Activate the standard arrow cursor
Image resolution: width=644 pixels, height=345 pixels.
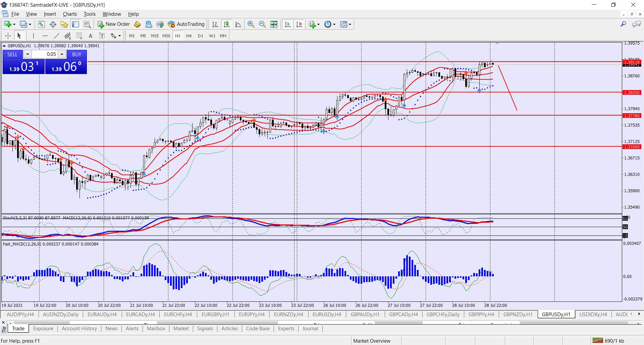click(x=19, y=36)
